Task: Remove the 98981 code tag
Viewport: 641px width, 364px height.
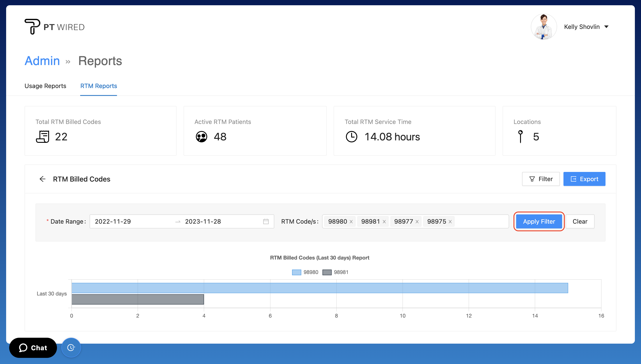Action: point(384,222)
